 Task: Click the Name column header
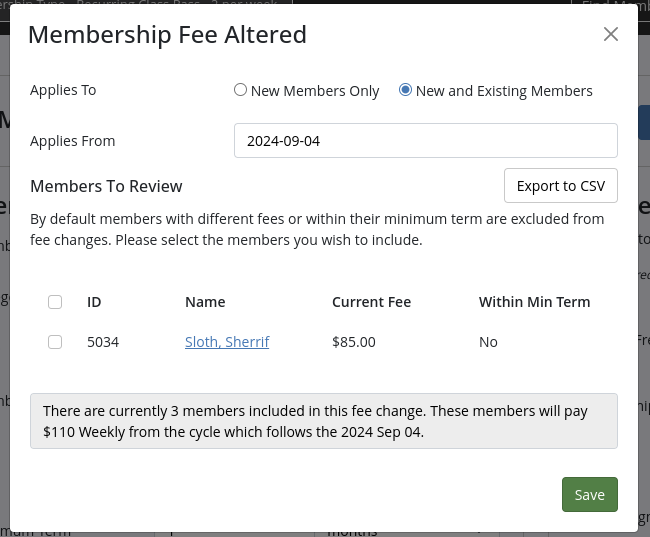pyautogui.click(x=205, y=302)
